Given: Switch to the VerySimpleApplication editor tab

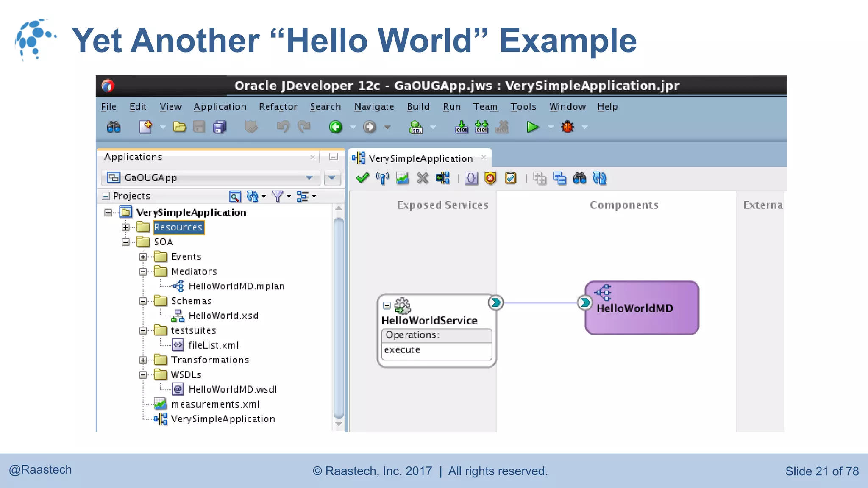Looking at the screenshot, I should tap(420, 158).
